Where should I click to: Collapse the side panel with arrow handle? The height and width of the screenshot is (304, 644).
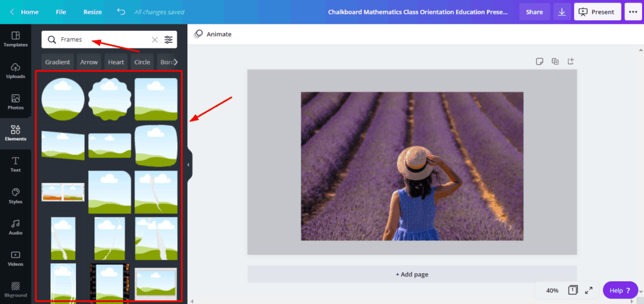tap(188, 165)
